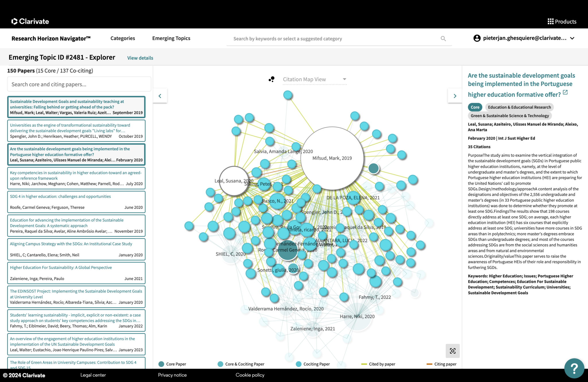Screen dimensions: 588x382
Task: Click the fit-to-screen icon on the map
Action: pyautogui.click(x=452, y=351)
